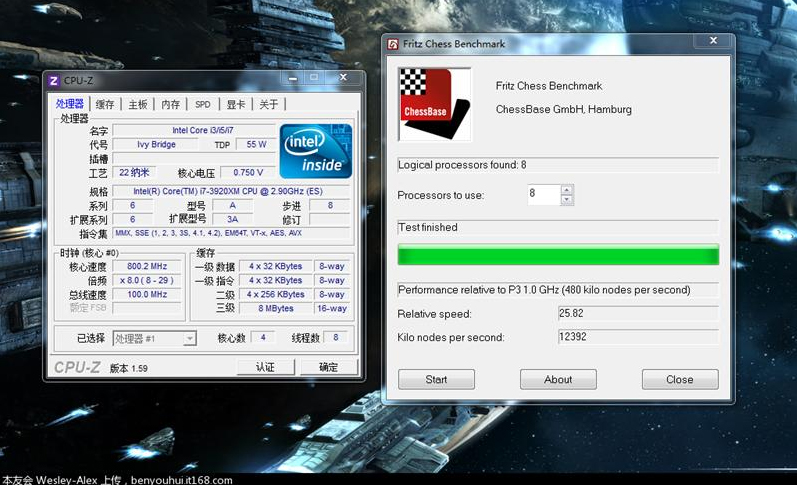Screen dimensions: 797x485
Task: Click the 确定 button in CPU-Z
Action: [x=328, y=367]
